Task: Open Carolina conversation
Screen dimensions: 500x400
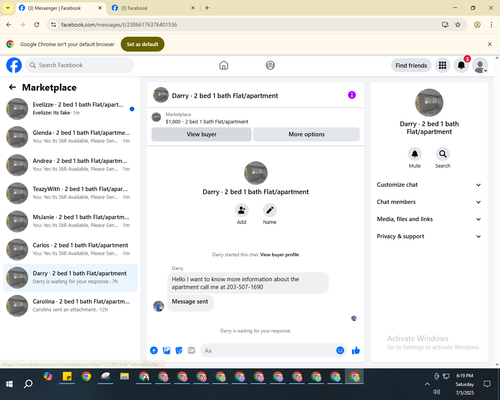Action: [x=70, y=306]
